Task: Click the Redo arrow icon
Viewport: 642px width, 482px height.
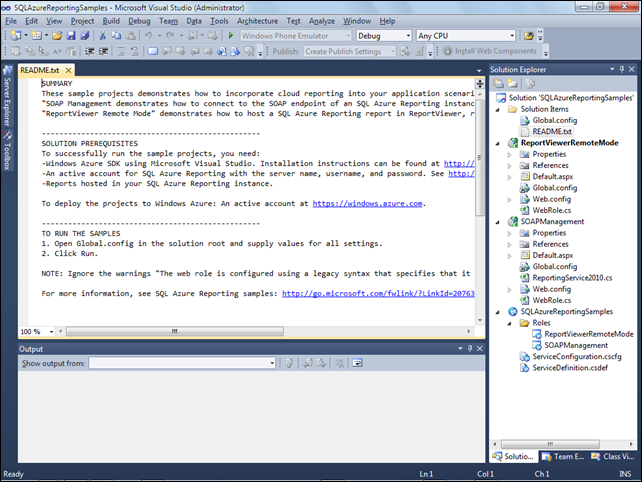Action: 170,36
